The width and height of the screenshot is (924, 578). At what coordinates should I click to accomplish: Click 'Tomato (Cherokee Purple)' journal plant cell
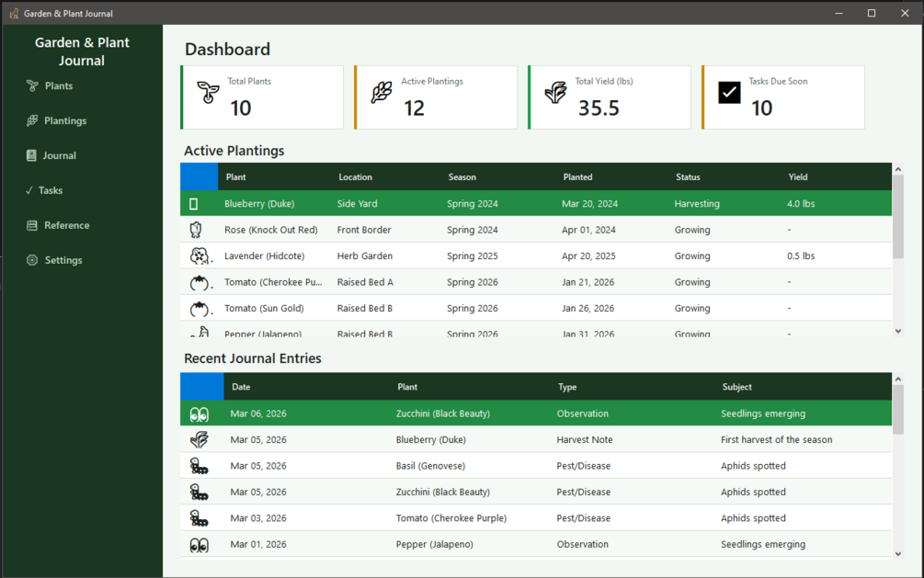tap(451, 518)
